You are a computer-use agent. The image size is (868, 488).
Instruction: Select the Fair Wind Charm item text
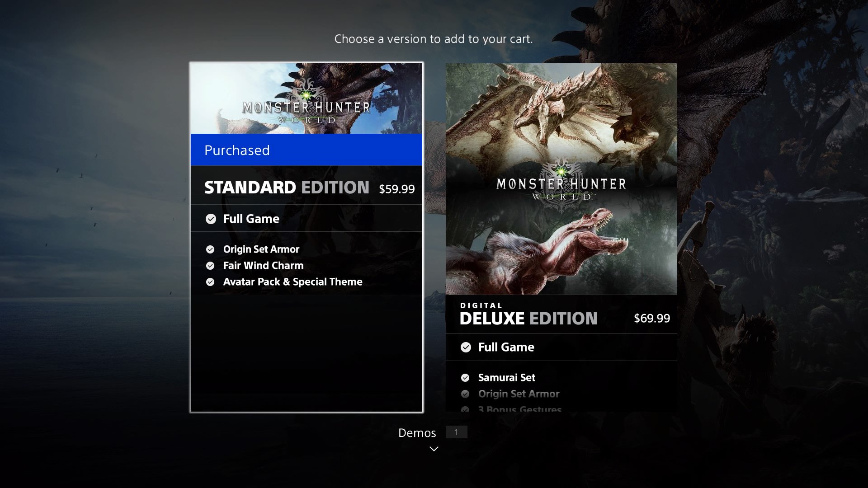tap(263, 266)
